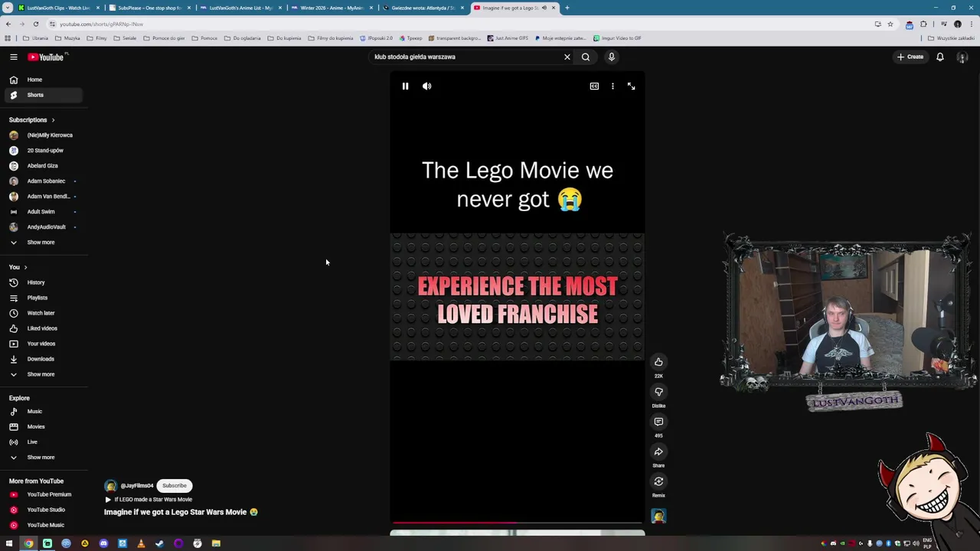Screen dimensions: 980x551
Task: Switch to Winter 2026 Anime tab
Action: (x=332, y=8)
